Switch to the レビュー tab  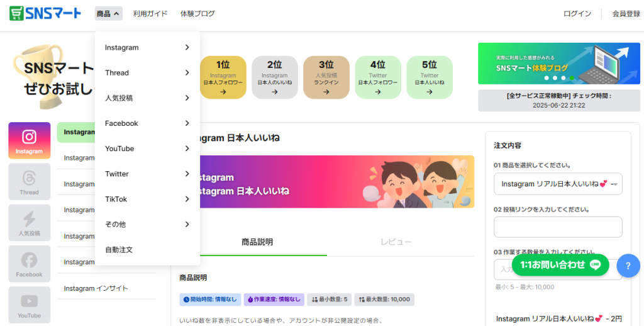pos(396,242)
